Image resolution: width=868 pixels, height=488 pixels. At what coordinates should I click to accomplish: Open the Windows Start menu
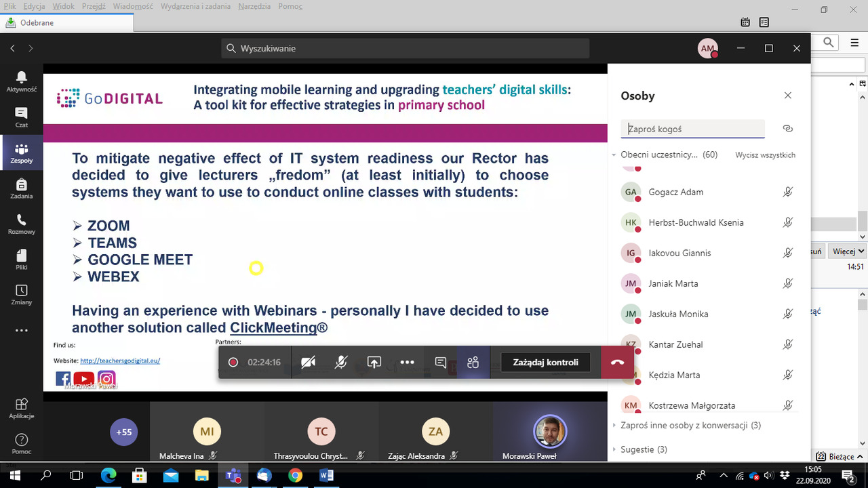15,476
